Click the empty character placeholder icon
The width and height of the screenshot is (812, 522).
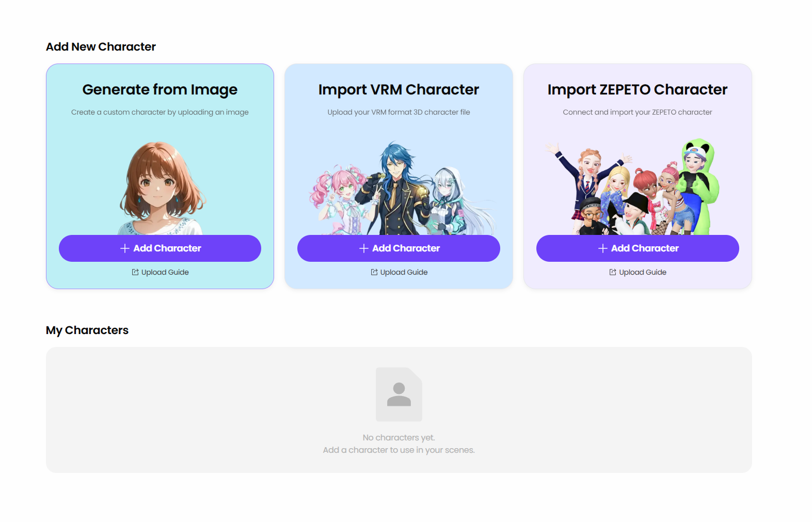pos(399,394)
